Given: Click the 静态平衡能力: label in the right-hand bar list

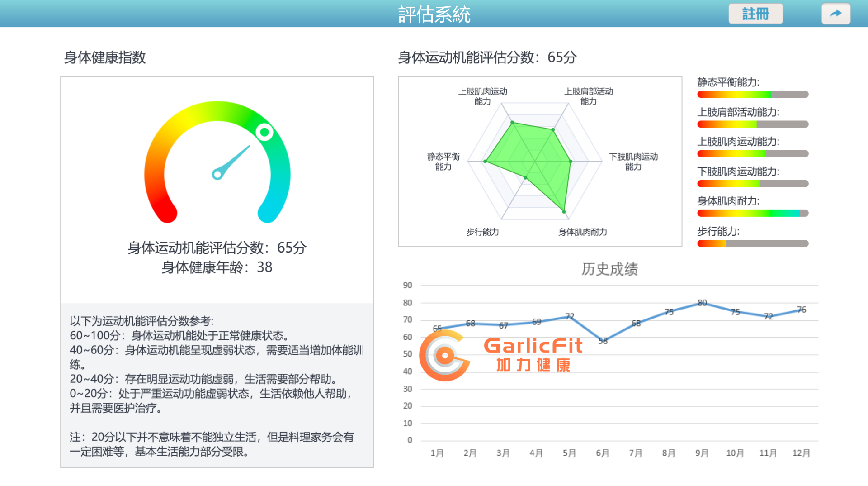Looking at the screenshot, I should click(x=728, y=82).
